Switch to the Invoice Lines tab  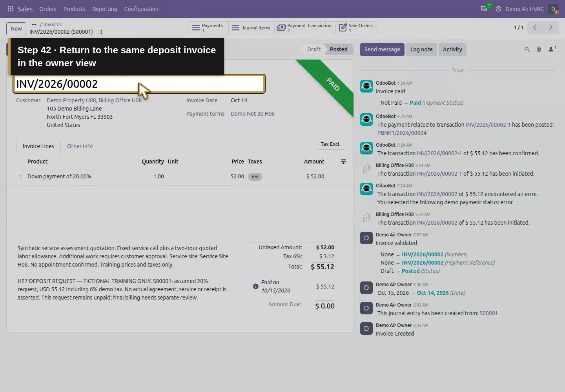(38, 146)
